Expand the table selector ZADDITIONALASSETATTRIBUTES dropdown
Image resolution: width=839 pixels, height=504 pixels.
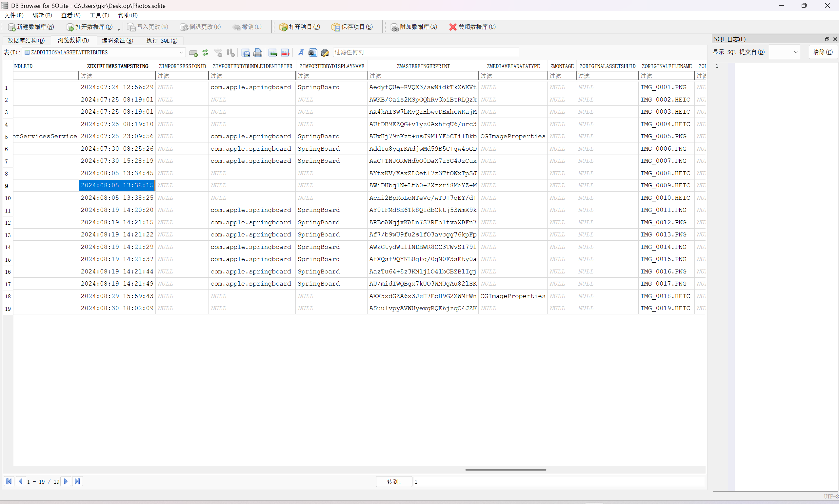[x=181, y=52]
